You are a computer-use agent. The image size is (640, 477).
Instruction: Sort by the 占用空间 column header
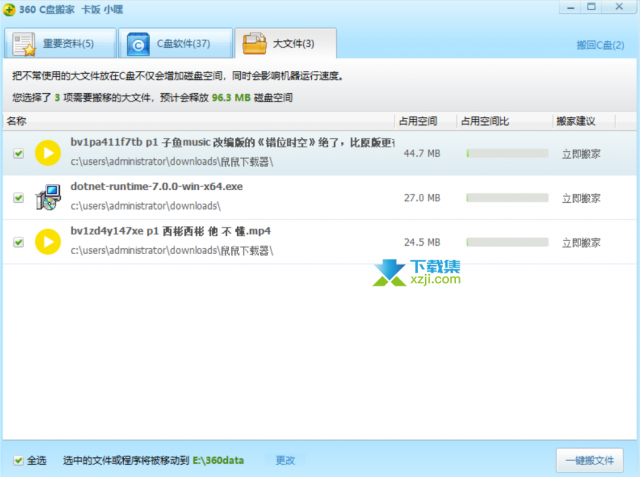coord(425,121)
